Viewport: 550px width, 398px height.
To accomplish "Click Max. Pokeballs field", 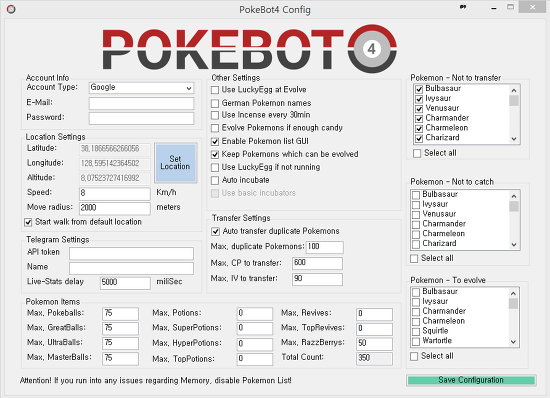I will [x=120, y=313].
